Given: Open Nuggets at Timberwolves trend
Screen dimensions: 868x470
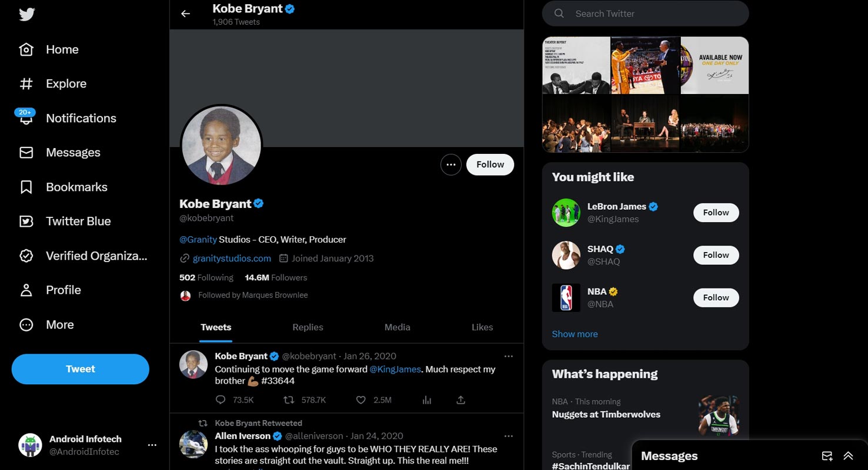Looking at the screenshot, I should tap(606, 414).
